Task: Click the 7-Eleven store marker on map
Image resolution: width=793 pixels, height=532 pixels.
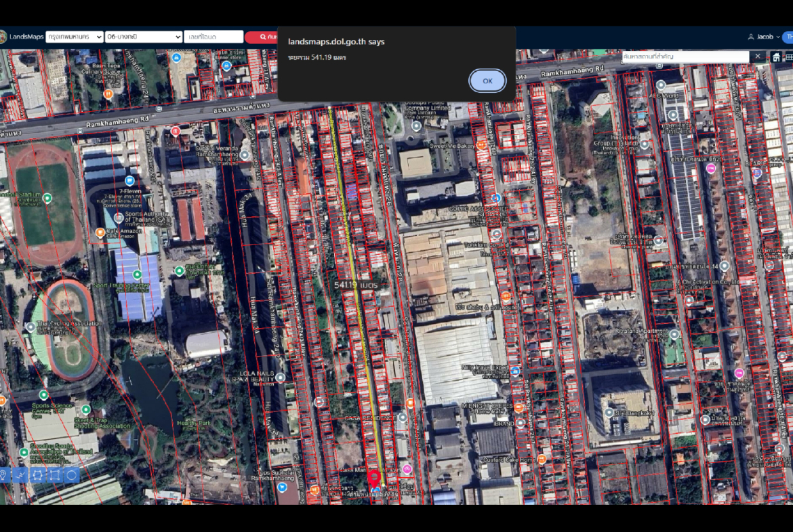Action: (x=129, y=181)
